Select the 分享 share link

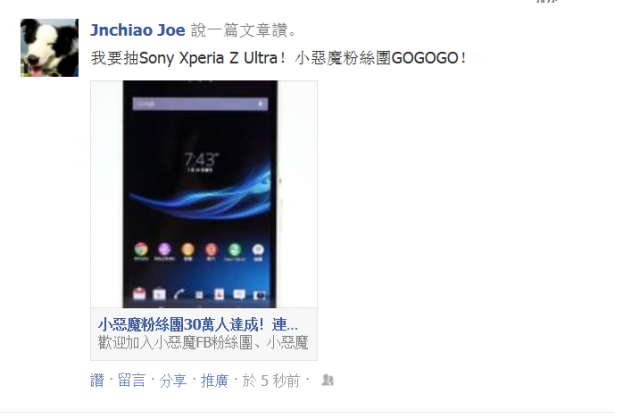tap(173, 380)
